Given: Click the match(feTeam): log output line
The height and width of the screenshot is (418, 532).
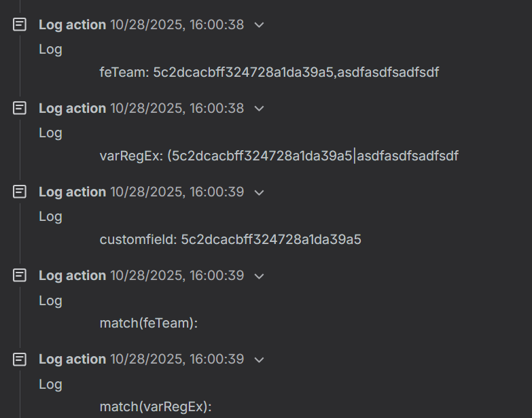Looking at the screenshot, I should [148, 323].
